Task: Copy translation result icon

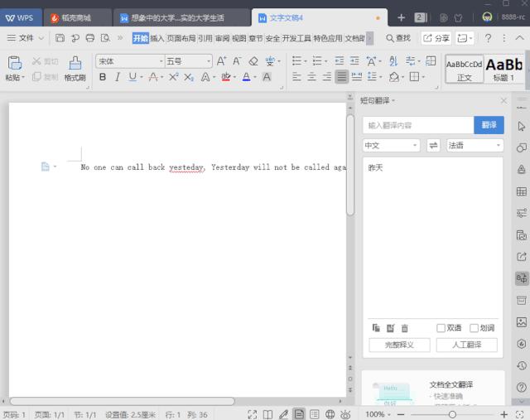Action: 376,328
